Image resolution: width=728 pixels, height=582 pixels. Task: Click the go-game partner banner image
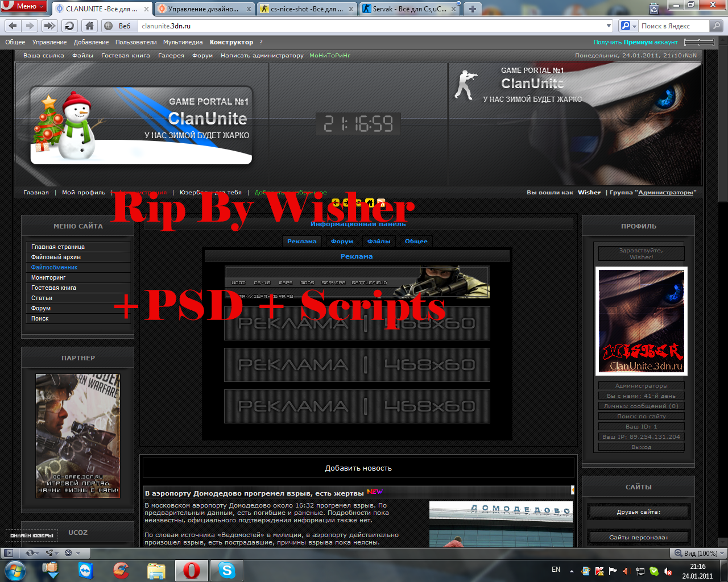click(78, 436)
